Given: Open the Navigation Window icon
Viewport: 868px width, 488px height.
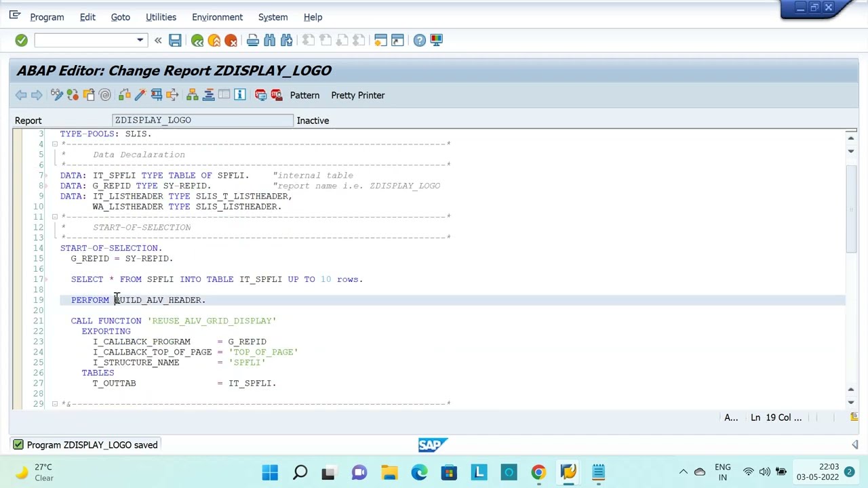Looking at the screenshot, I should click(208, 95).
